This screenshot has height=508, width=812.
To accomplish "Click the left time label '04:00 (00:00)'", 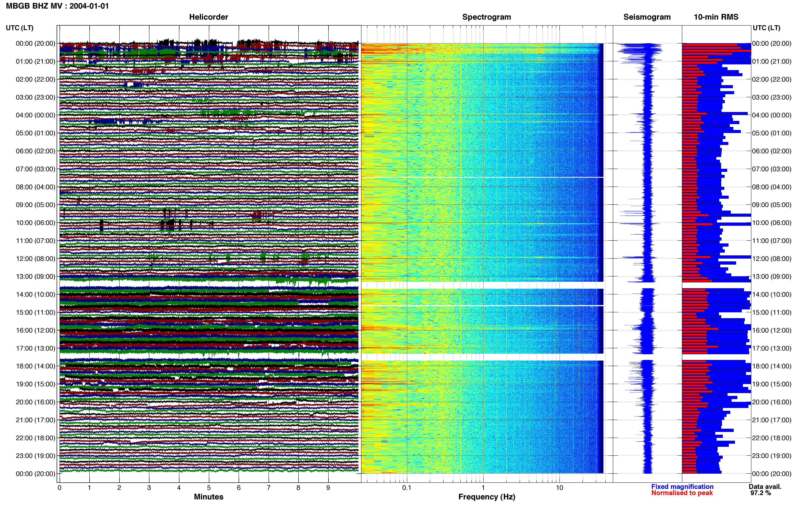I will [36, 115].
